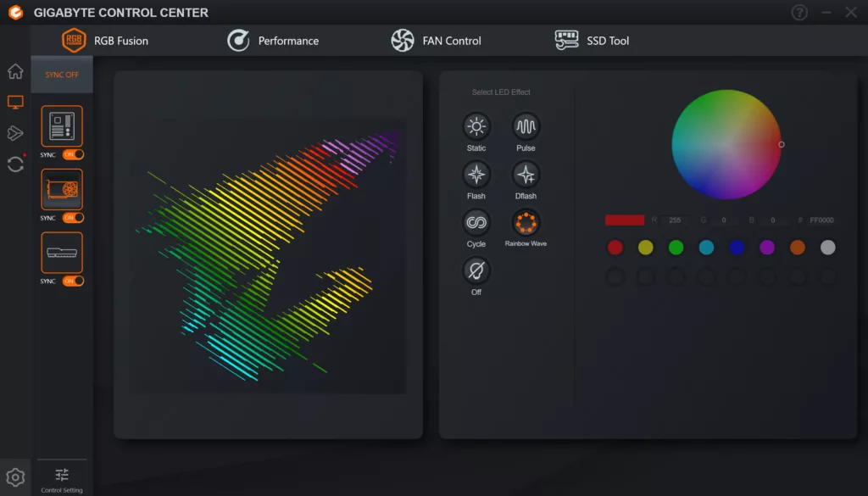Toggle memory module SYNC switch
Screen dimensions: 868x496
coord(73,281)
